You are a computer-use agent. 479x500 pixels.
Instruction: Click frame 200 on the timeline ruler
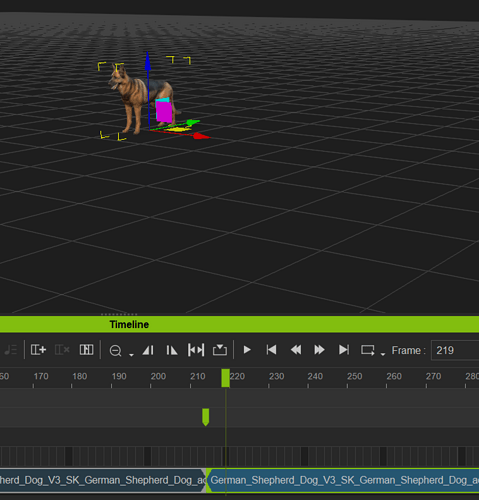(x=158, y=377)
